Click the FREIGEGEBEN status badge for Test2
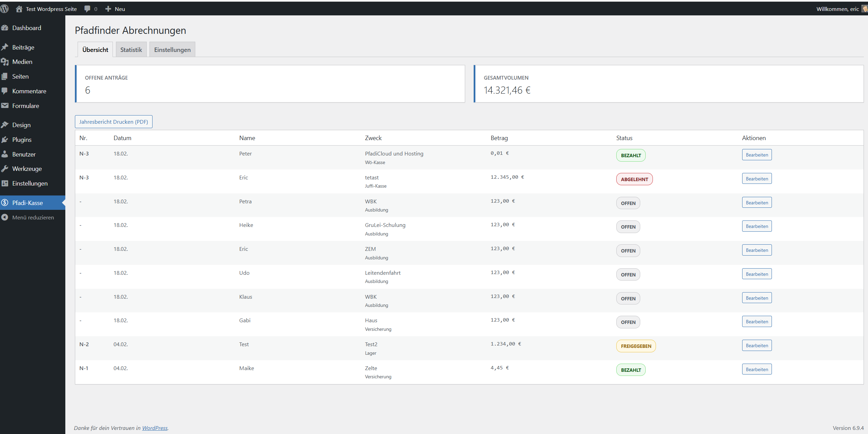 pyautogui.click(x=636, y=346)
